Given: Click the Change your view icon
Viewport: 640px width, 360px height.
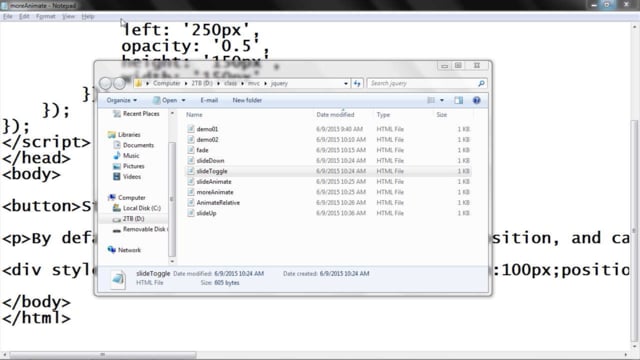Looking at the screenshot, I should pos(431,100).
